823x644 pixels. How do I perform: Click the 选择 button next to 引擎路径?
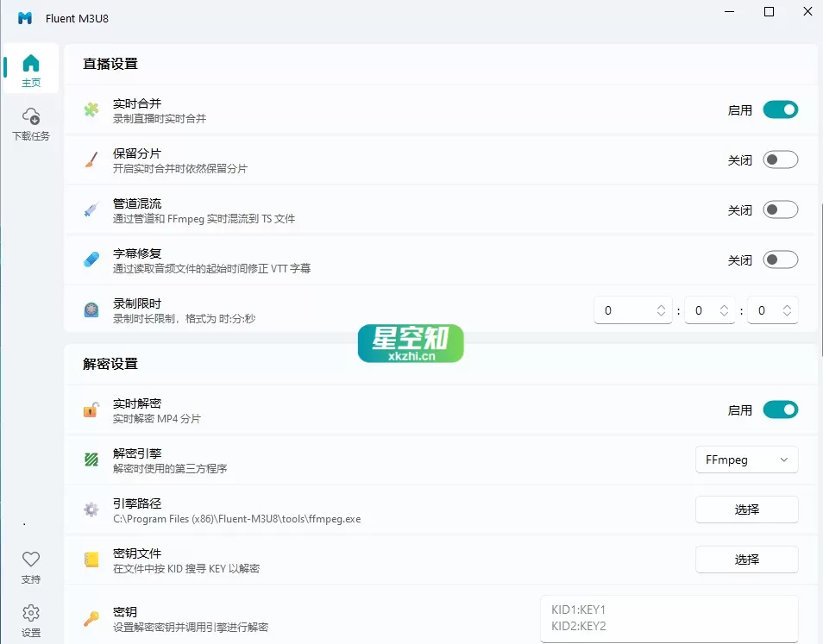[x=746, y=510]
